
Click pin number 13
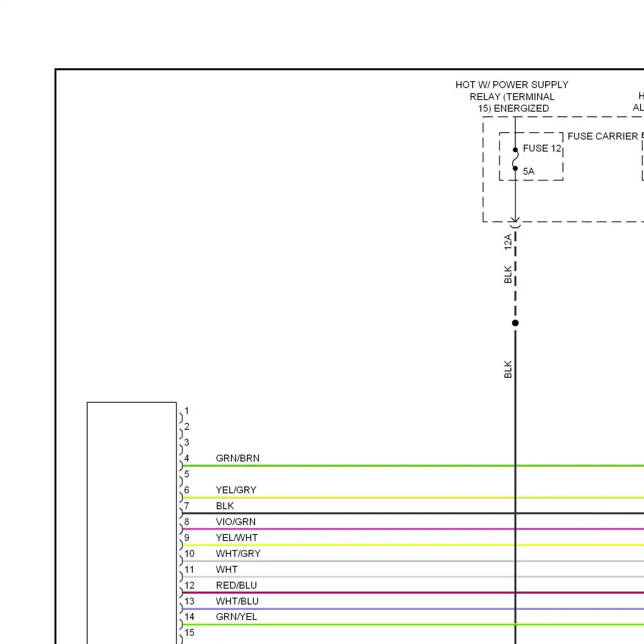click(x=189, y=601)
